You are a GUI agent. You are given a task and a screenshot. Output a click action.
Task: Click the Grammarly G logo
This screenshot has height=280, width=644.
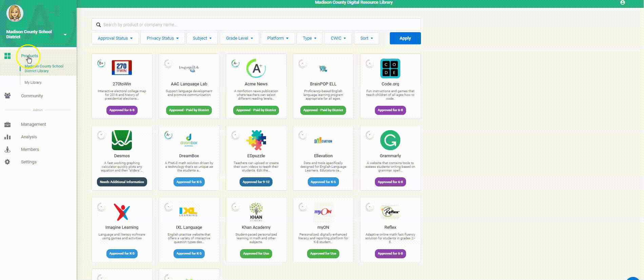[390, 140]
